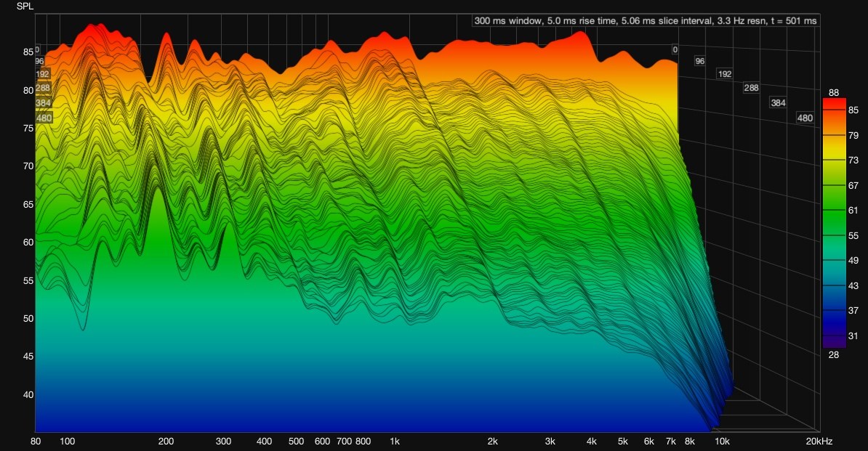Select the SPL axis label '55'
The height and width of the screenshot is (451, 868).
pyautogui.click(x=28, y=281)
